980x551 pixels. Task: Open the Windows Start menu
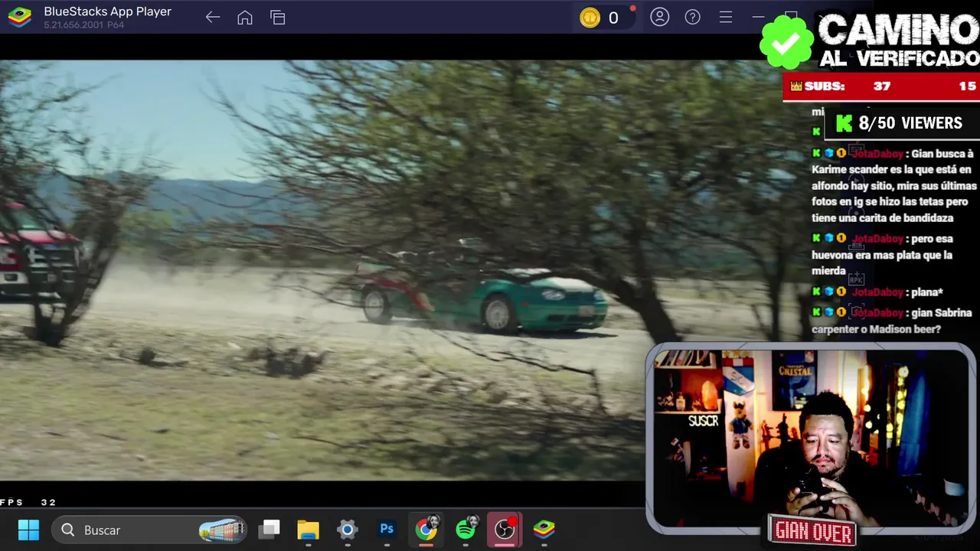tap(28, 530)
